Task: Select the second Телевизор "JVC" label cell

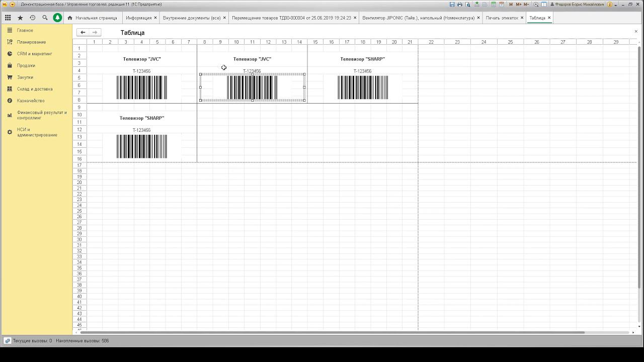Action: [252, 59]
